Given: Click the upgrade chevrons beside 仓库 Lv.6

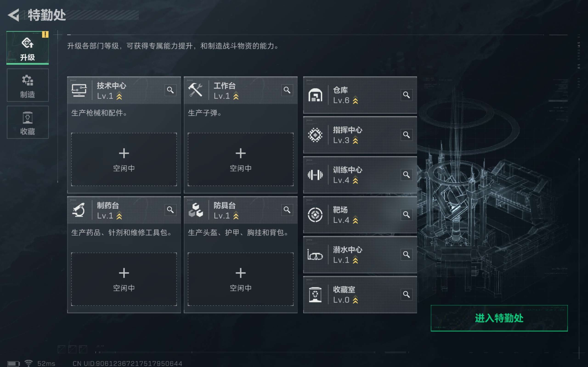Looking at the screenshot, I should [x=355, y=100].
